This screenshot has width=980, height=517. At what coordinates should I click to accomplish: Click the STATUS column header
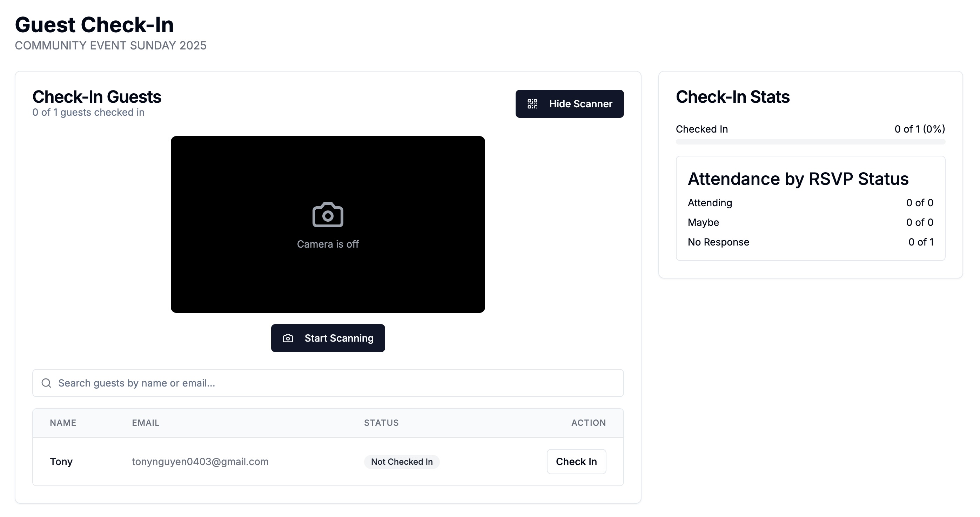click(381, 423)
